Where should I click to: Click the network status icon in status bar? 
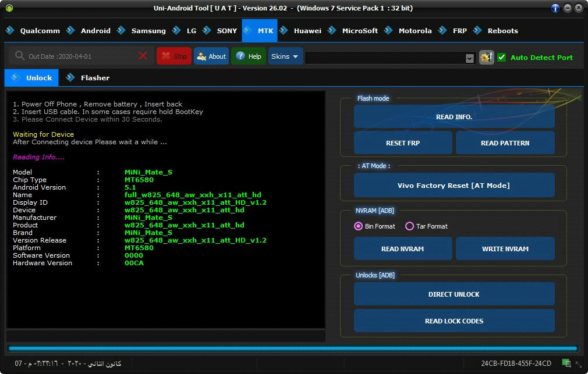tap(566, 363)
